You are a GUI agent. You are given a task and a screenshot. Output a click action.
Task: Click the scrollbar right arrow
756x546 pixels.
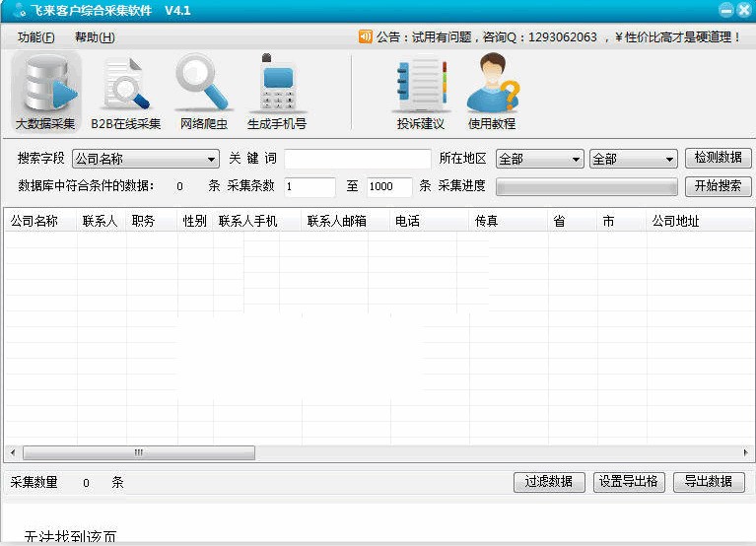point(745,452)
